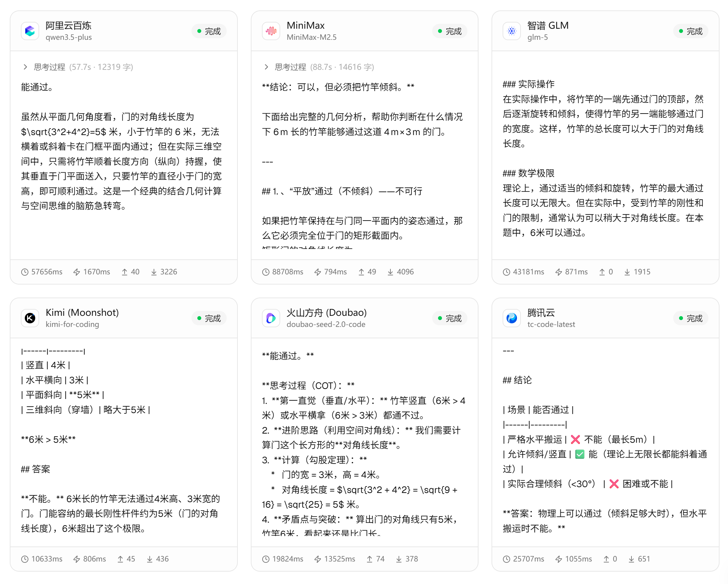The image size is (728, 584).
Task: Click the clock icon beside 57656ms
Action: 25,272
